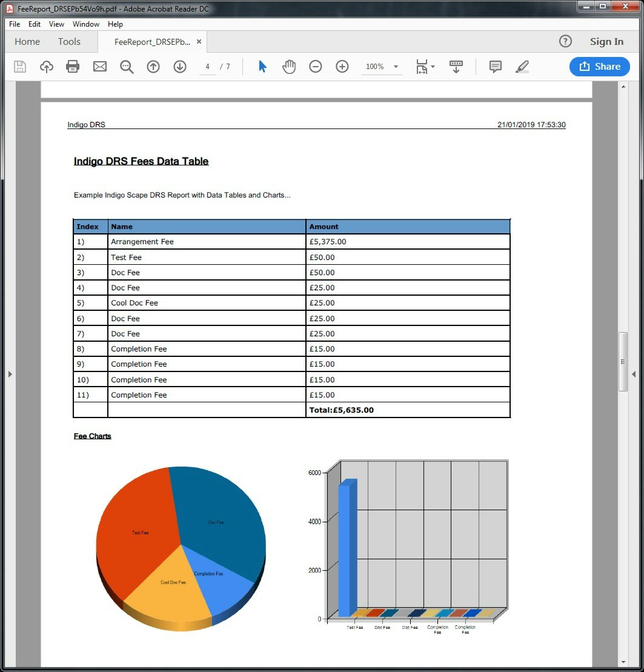Expand the left navigation pane

[x=10, y=374]
